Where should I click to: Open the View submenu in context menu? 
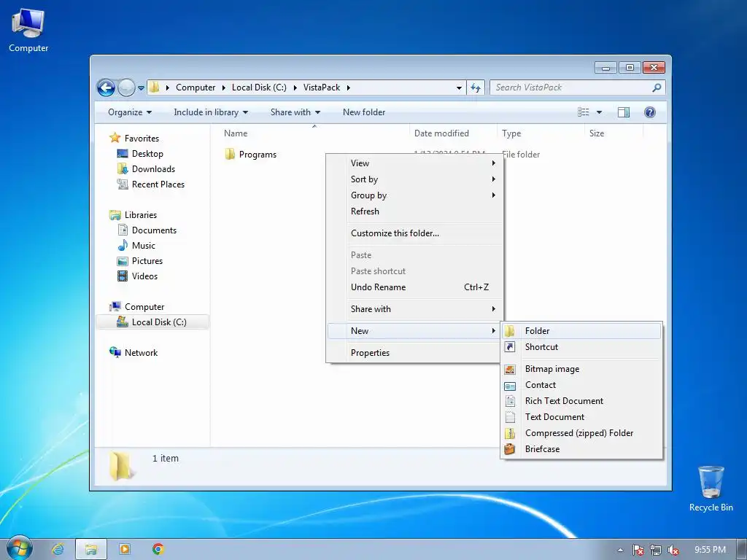coord(414,163)
